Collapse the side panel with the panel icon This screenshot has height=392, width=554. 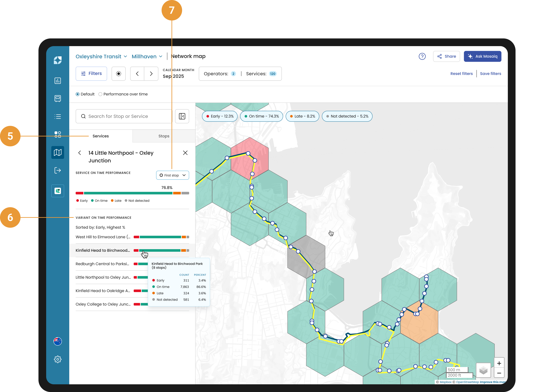tap(182, 116)
